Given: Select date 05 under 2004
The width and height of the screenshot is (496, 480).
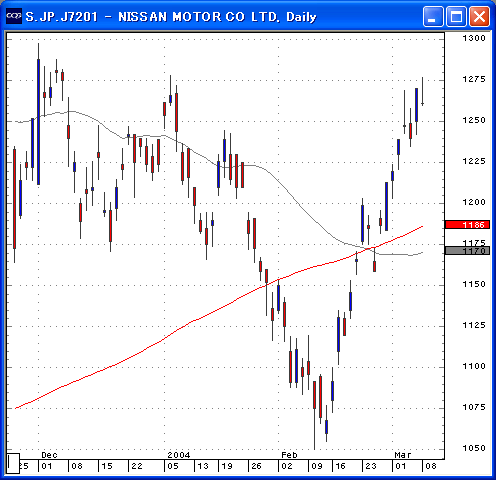Looking at the screenshot, I should [x=173, y=466].
